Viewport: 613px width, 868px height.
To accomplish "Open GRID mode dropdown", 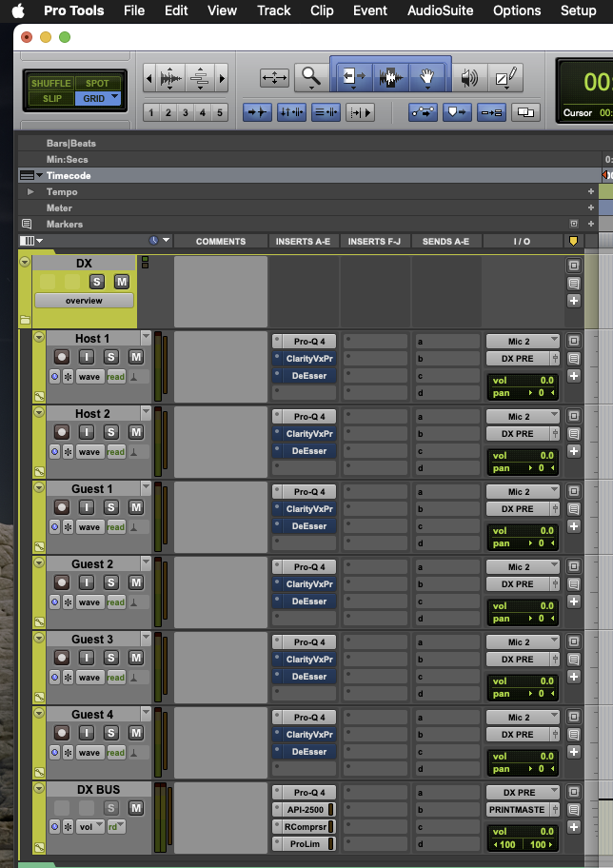I will click(x=114, y=97).
